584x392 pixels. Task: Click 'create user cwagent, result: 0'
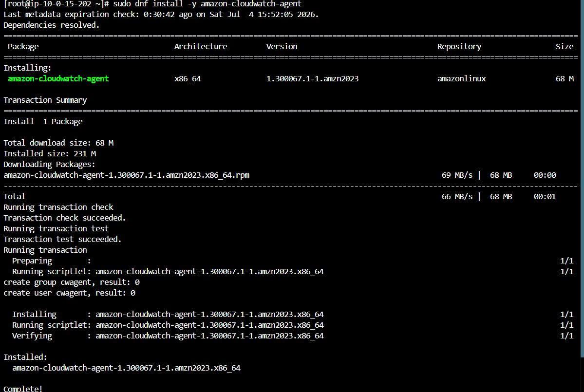tap(69, 293)
